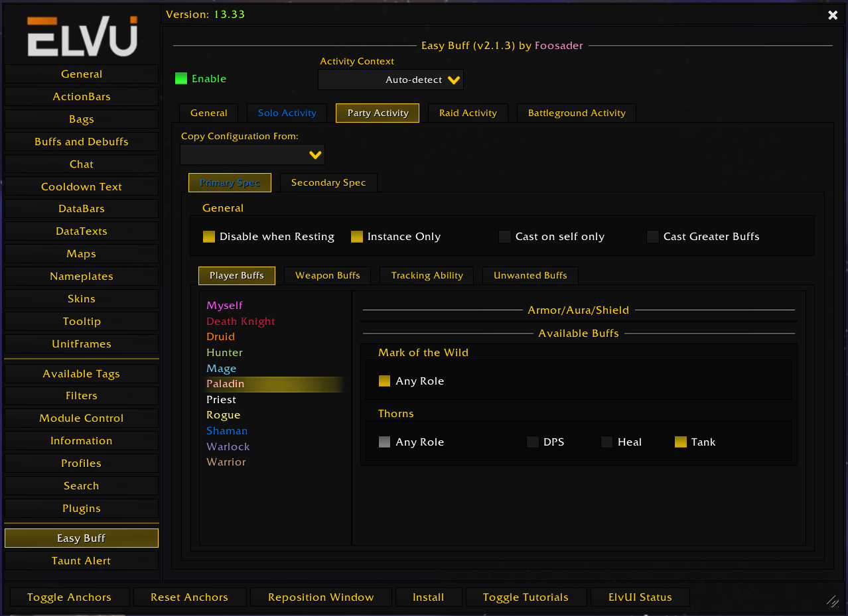
Task: Switch to Solo Activity tab
Action: coord(287,113)
